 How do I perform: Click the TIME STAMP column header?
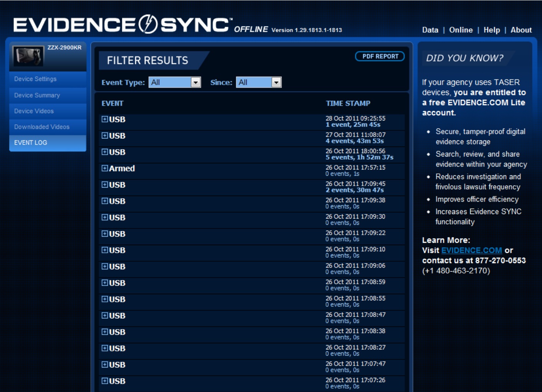348,102
